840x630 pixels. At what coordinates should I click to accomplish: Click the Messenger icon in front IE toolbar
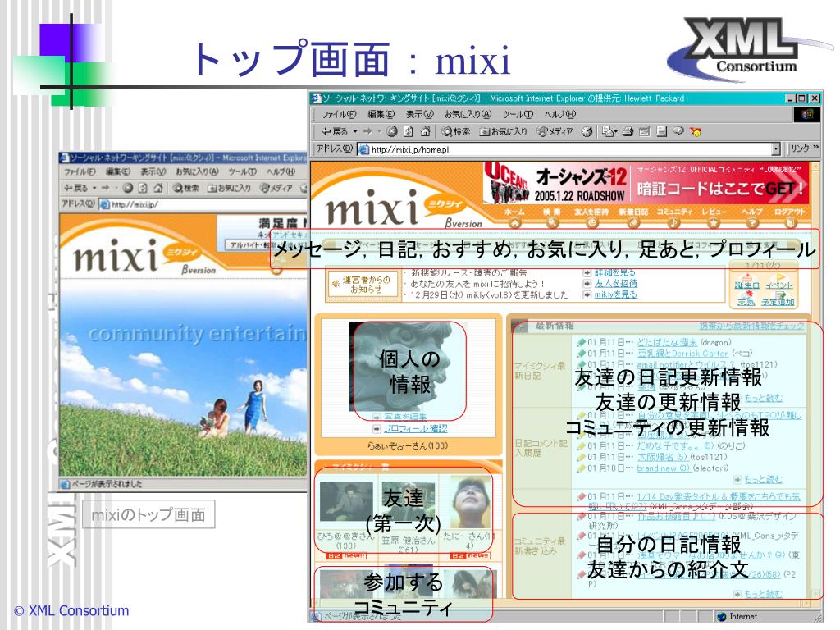[x=696, y=131]
